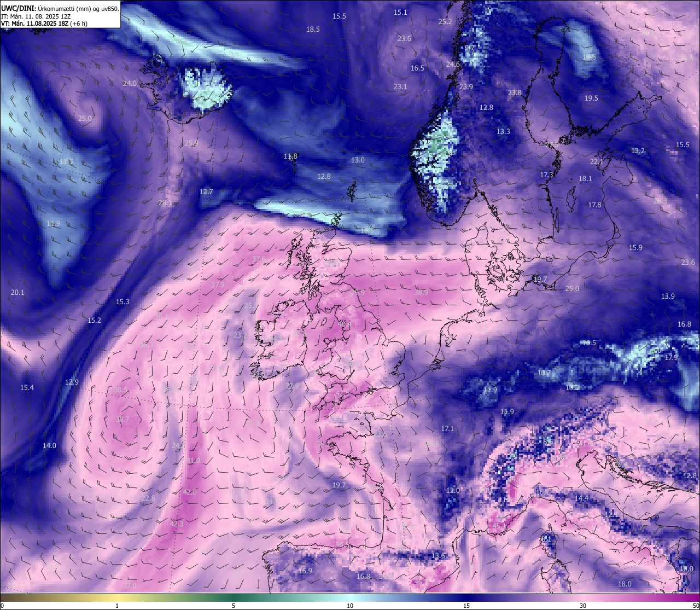700x610 pixels.
Task: Click the 23.8 value over northern Sweden
Action: [x=515, y=93]
